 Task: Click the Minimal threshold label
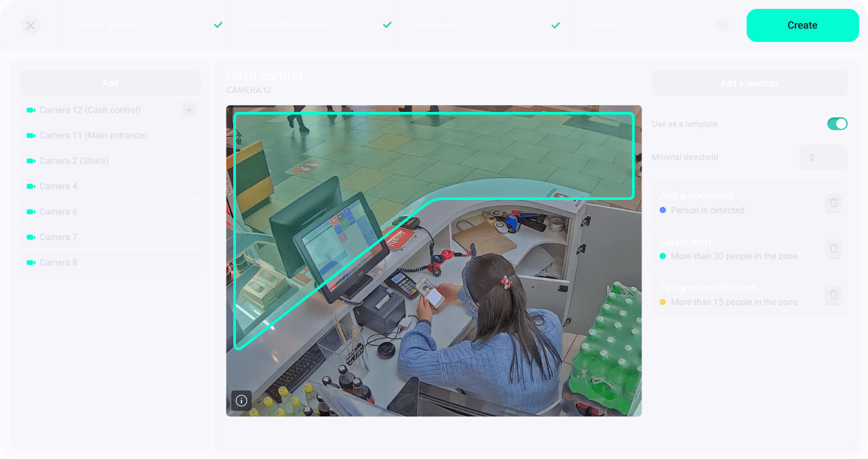pos(685,157)
